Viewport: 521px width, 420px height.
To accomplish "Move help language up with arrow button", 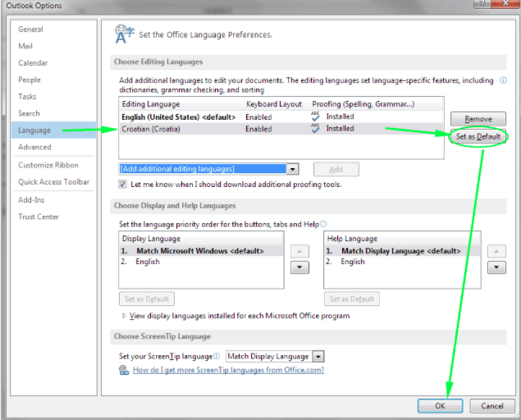I will (x=496, y=252).
